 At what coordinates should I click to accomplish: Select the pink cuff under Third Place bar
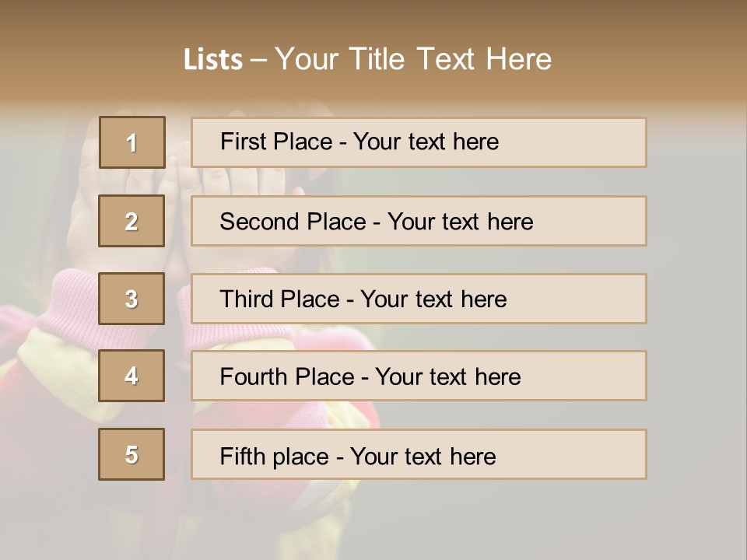click(238, 337)
